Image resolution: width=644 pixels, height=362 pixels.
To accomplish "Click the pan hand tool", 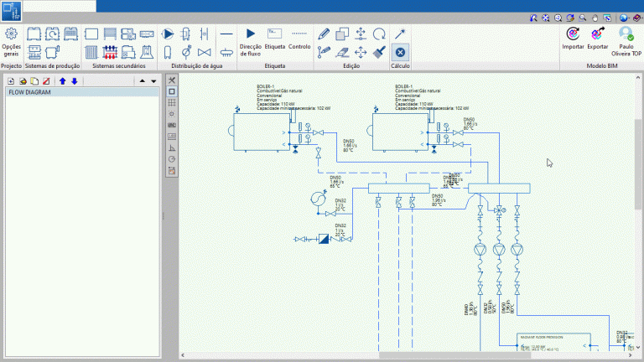I will click(x=595, y=18).
